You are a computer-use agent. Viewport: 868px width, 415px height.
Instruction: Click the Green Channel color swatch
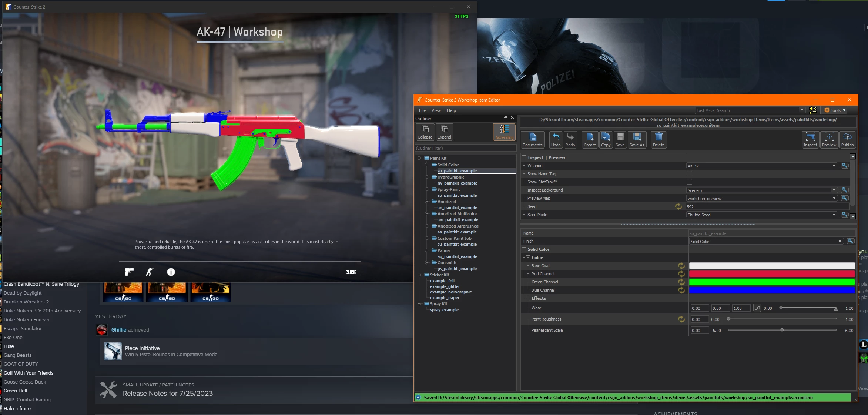click(x=771, y=282)
